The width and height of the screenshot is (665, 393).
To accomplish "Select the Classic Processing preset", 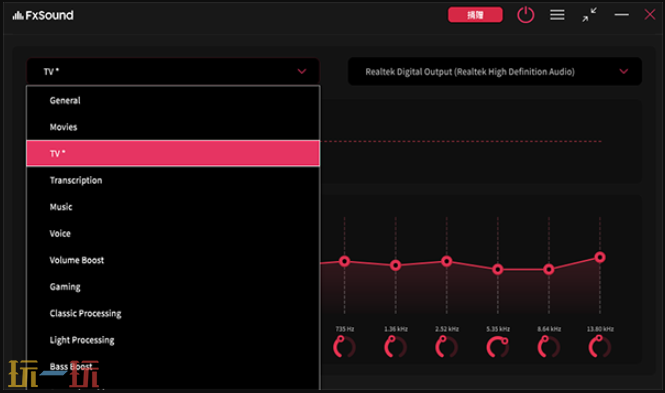I will pyautogui.click(x=173, y=313).
